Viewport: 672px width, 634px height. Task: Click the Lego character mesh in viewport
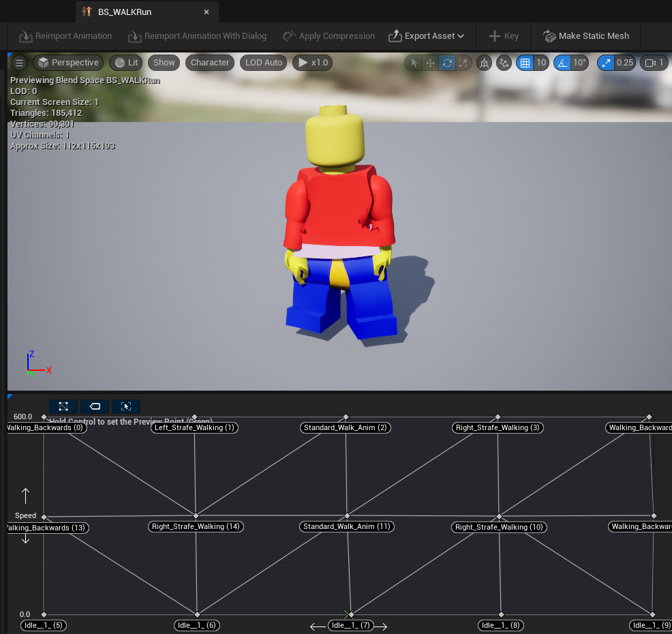pos(339,223)
